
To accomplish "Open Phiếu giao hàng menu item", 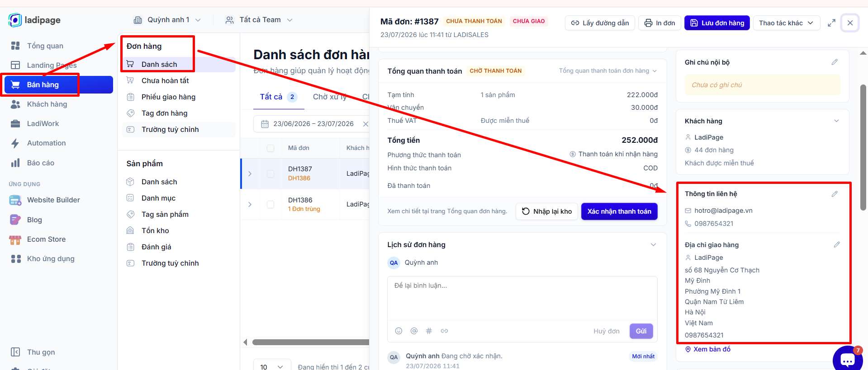I will 168,97.
